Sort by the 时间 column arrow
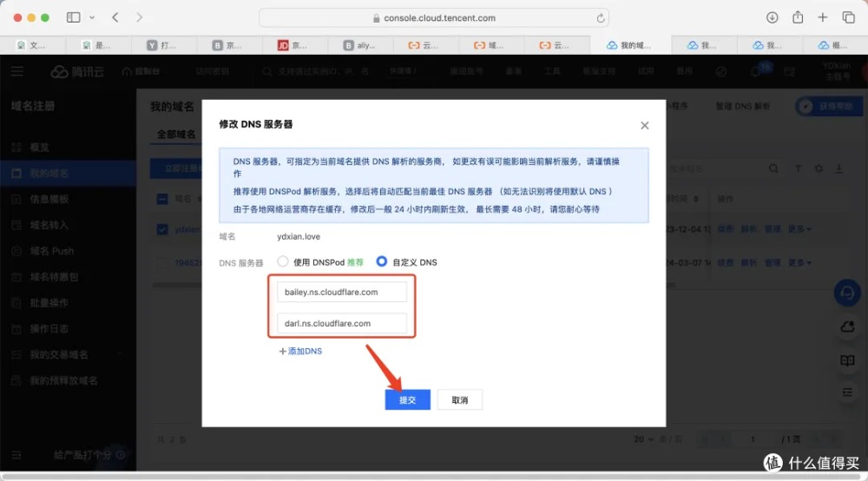This screenshot has width=868, height=481. click(x=696, y=200)
